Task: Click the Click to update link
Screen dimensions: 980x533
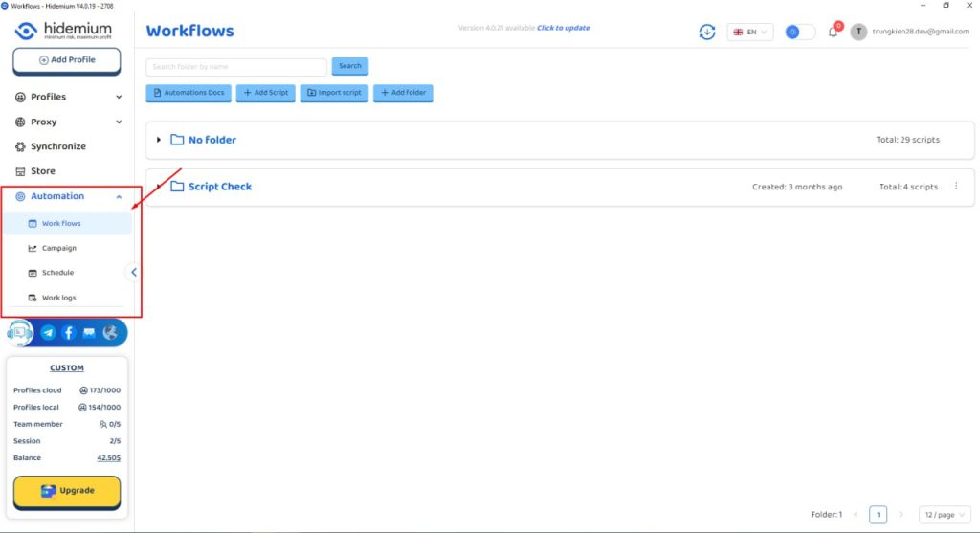Action: [x=563, y=28]
